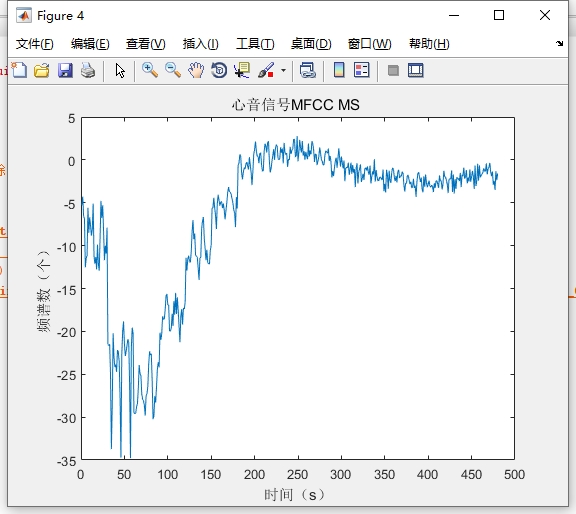Click the y-axis tick label -20
Viewport: 576px width, 514px height.
point(66,332)
